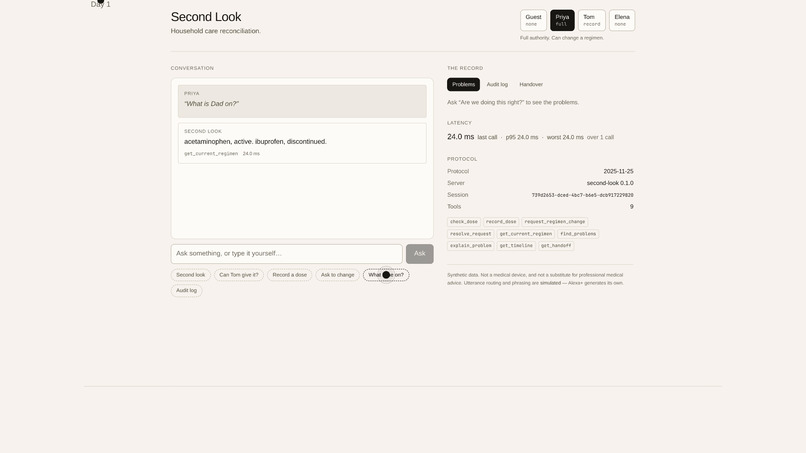
Task: Click the get_handoff tool tag
Action: [556, 246]
